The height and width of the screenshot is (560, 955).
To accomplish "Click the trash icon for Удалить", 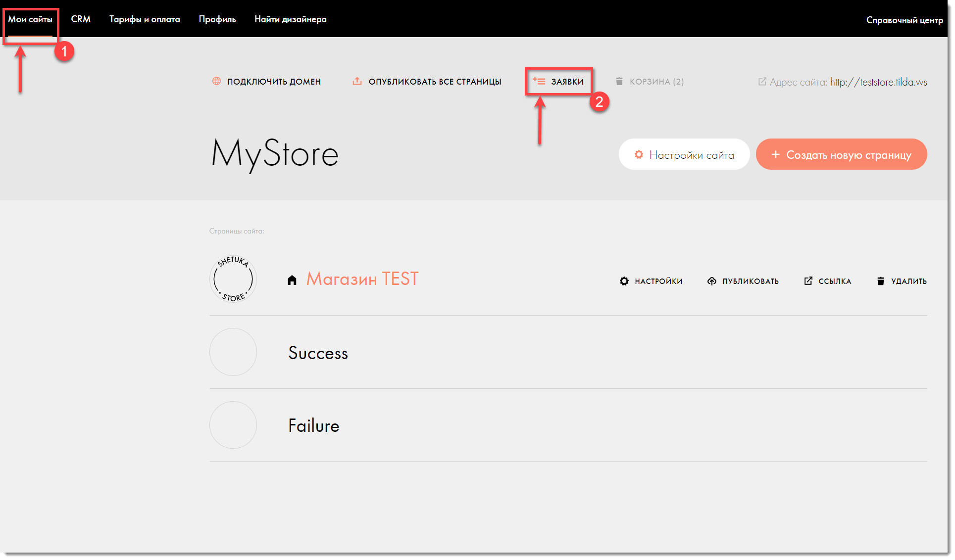I will 880,281.
